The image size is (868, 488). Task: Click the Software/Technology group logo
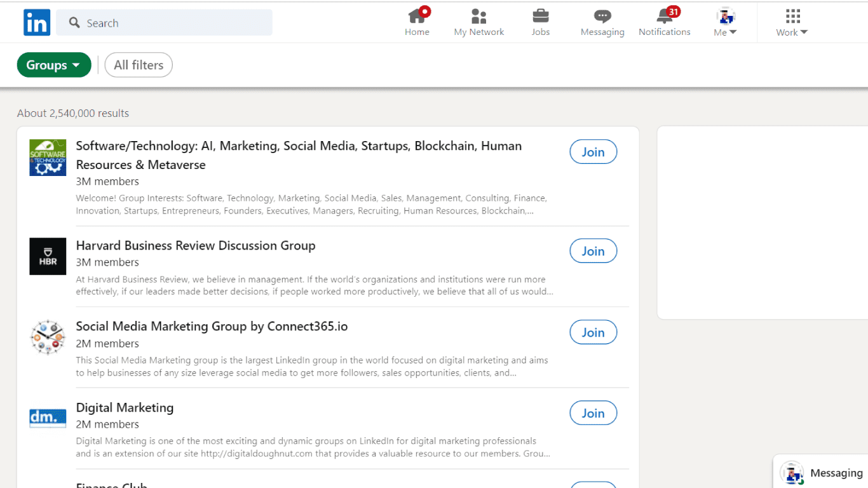[48, 158]
